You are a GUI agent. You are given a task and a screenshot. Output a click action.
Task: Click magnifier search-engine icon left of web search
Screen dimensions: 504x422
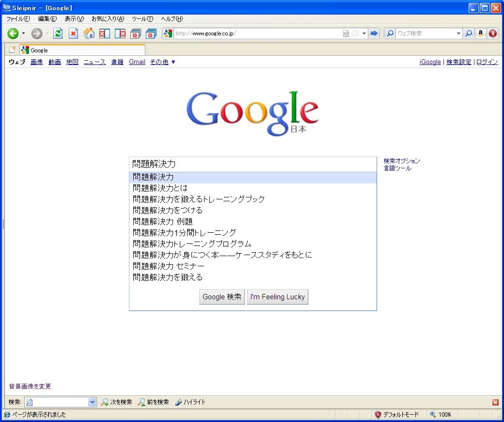click(x=390, y=33)
